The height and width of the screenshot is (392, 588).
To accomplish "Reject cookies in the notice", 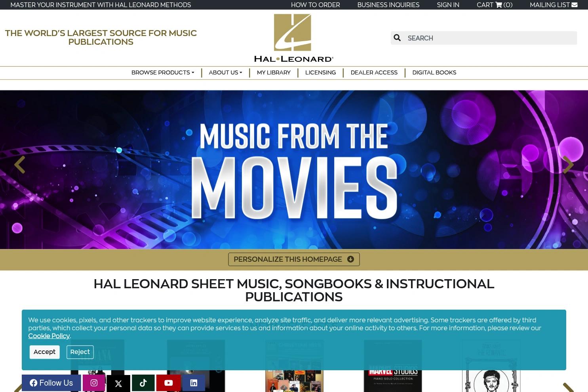I will [x=80, y=352].
